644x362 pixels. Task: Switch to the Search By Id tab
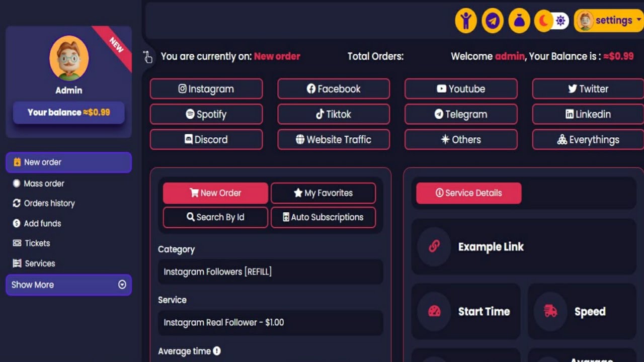[x=215, y=217]
